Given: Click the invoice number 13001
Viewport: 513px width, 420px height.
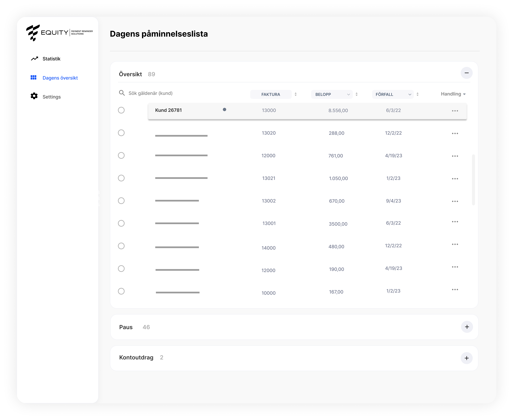Looking at the screenshot, I should (x=269, y=223).
